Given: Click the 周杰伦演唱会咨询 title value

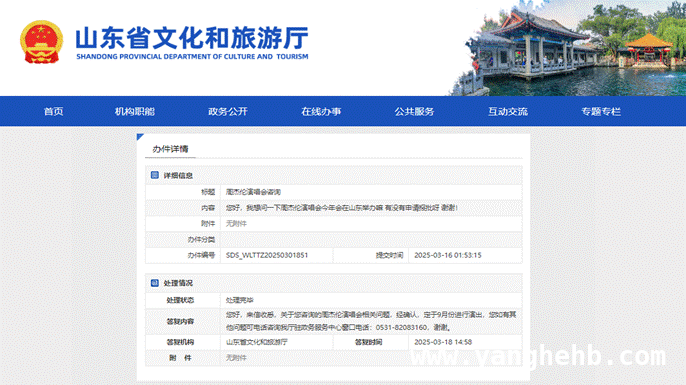Looking at the screenshot, I should pyautogui.click(x=253, y=192).
